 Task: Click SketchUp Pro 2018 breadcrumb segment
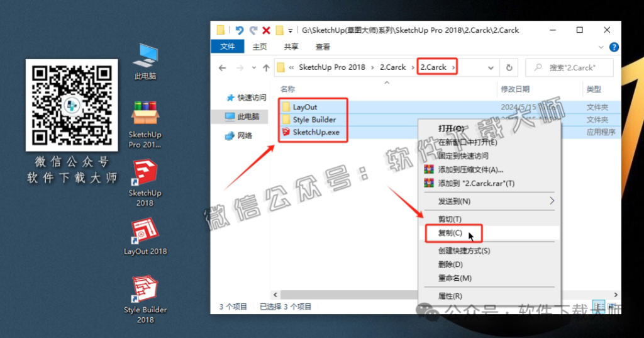332,67
